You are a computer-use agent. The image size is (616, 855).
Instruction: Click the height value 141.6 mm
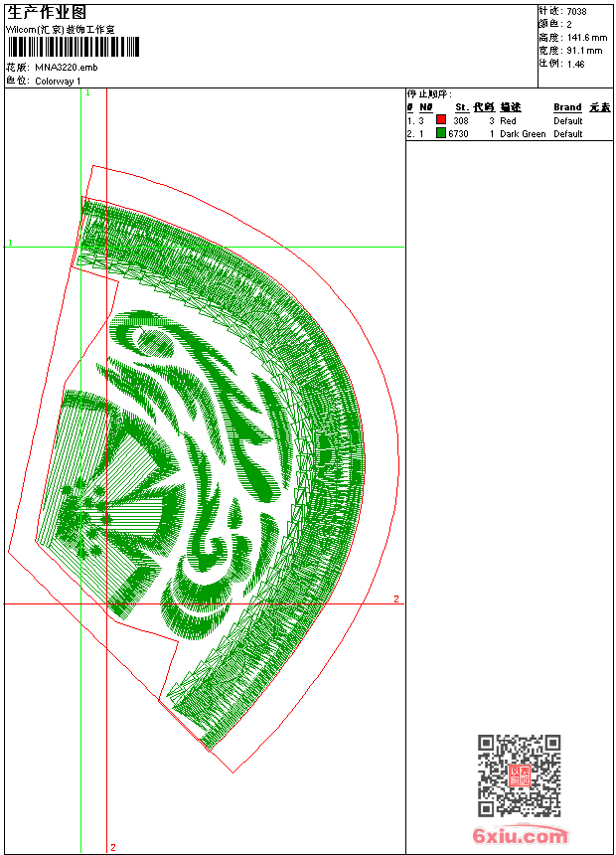click(x=585, y=37)
